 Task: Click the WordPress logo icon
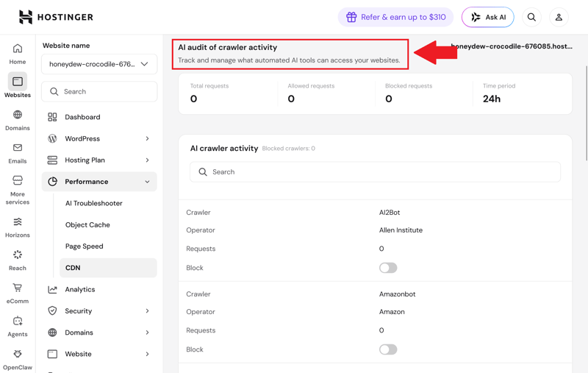coord(52,138)
